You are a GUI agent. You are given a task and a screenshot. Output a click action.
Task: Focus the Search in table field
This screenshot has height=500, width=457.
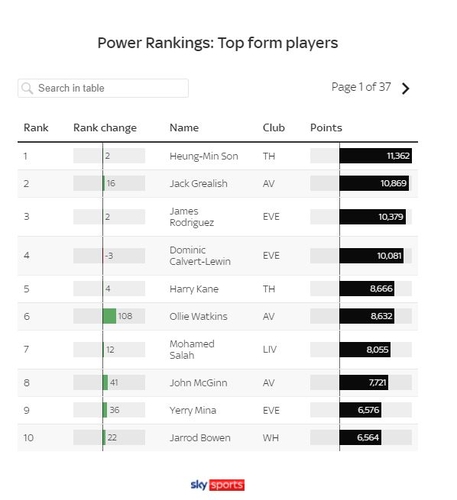[103, 88]
